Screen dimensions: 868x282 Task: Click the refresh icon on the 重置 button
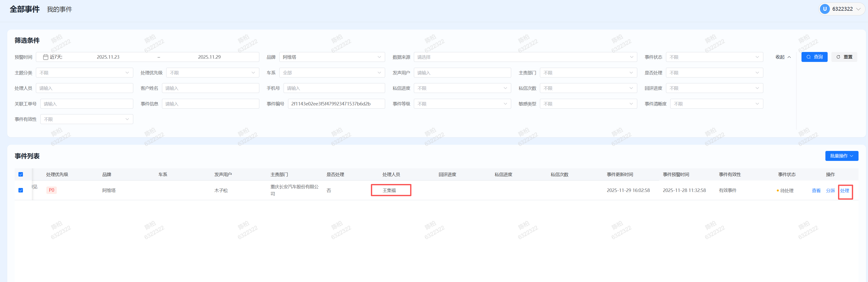[839, 57]
